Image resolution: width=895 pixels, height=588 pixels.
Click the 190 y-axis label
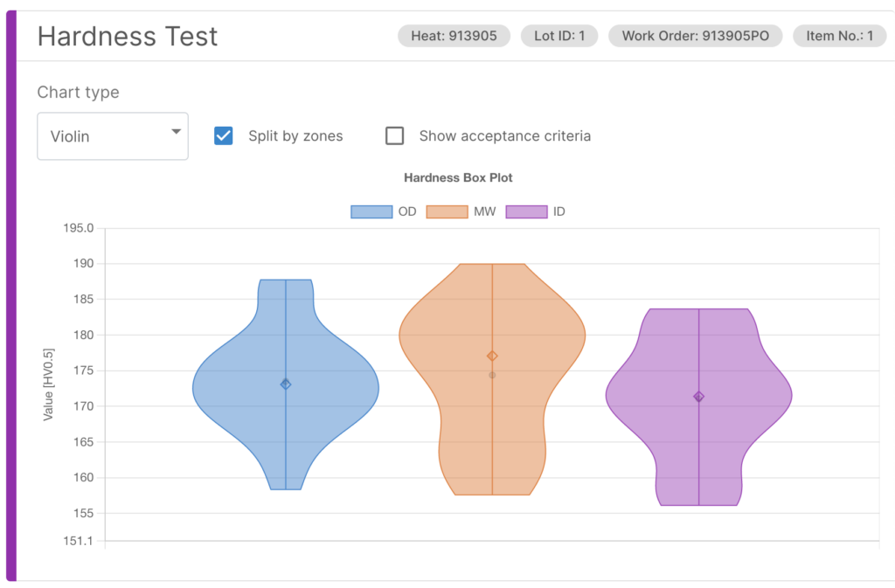pos(83,264)
